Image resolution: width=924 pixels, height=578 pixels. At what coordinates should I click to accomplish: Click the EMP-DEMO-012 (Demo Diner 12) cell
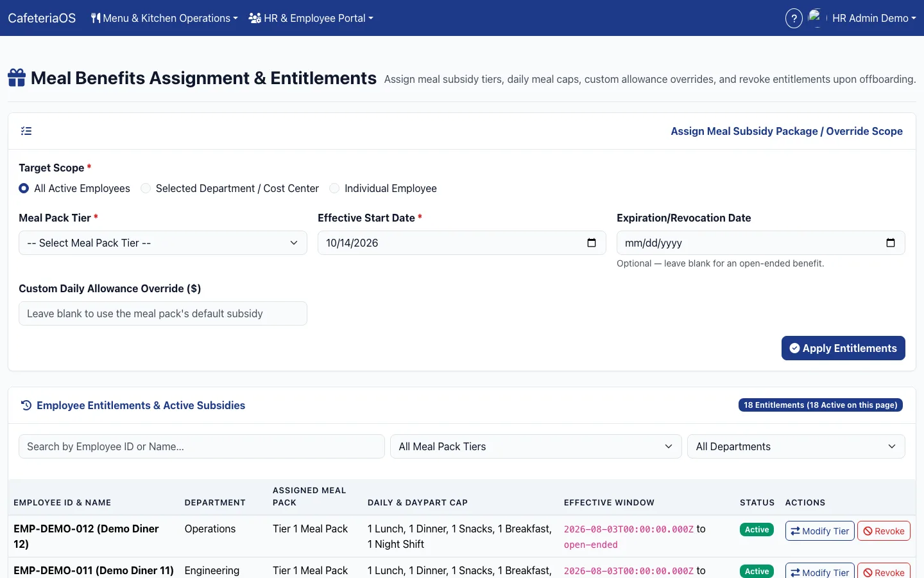(x=94, y=536)
